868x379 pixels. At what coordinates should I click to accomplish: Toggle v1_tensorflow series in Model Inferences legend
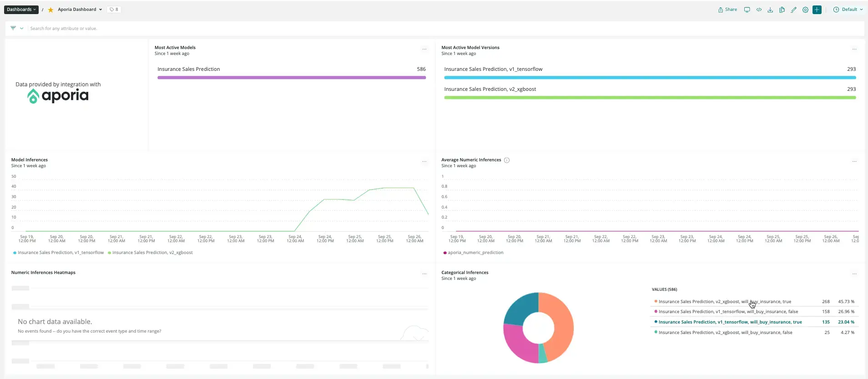[59, 253]
